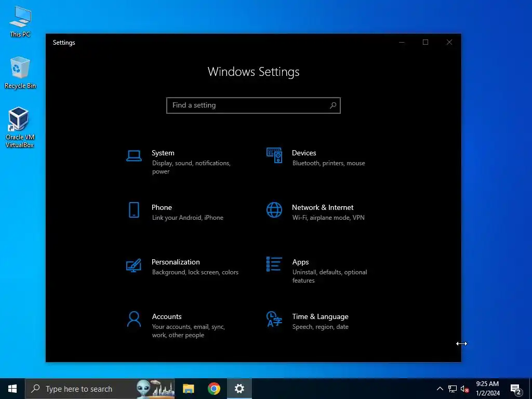Open File Explorer from the taskbar
The height and width of the screenshot is (399, 532).
188,389
